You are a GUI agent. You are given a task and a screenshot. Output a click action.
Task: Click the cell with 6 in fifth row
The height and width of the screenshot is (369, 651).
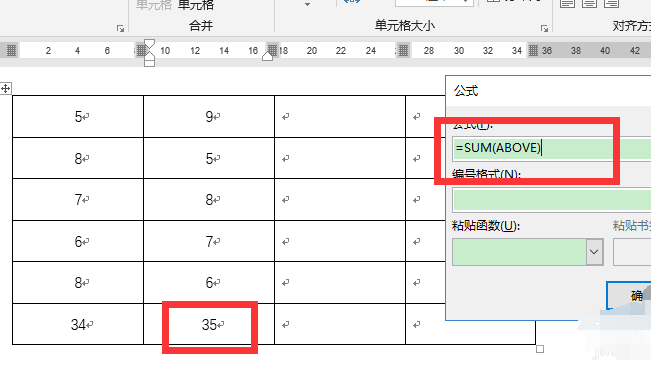point(209,283)
